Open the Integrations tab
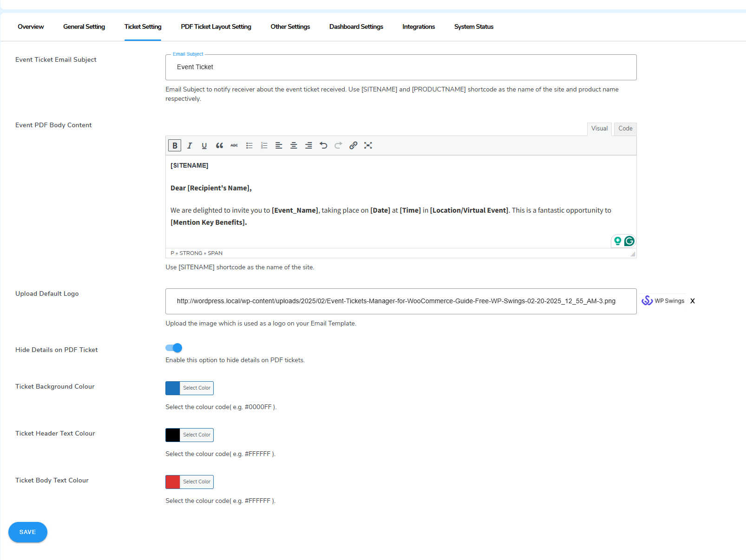746x560 pixels. tap(419, 26)
